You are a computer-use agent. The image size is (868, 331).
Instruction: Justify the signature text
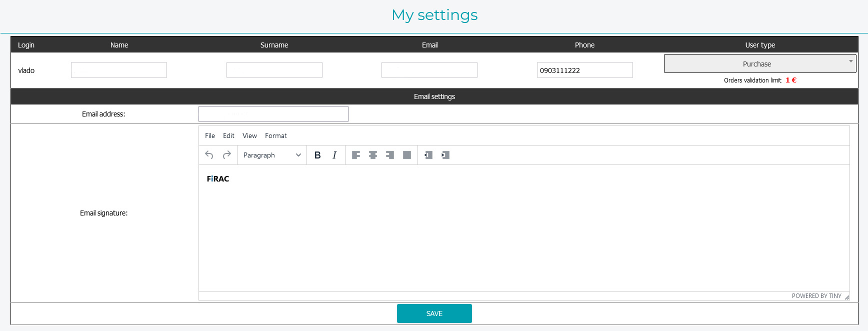point(407,155)
